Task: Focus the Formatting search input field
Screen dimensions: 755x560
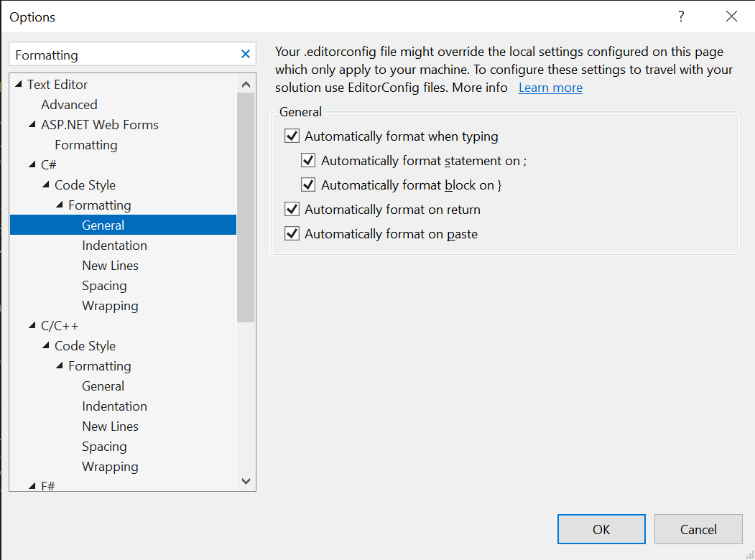Action: (x=125, y=55)
